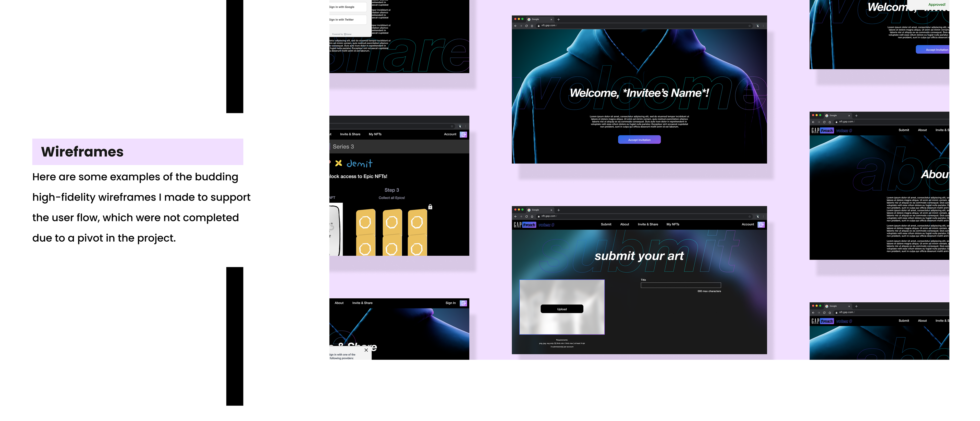
Task: Click the Account link on the submit-your-art page
Action: click(x=748, y=224)
